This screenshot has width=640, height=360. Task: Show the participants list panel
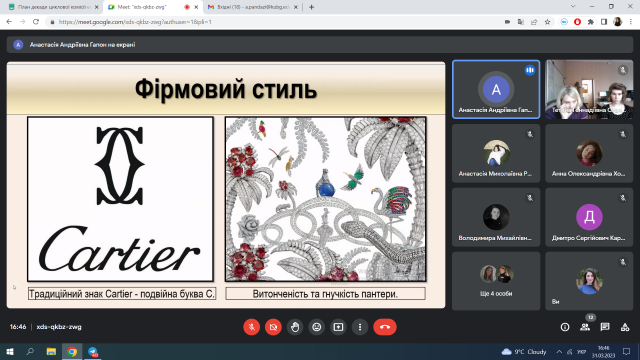(585, 327)
